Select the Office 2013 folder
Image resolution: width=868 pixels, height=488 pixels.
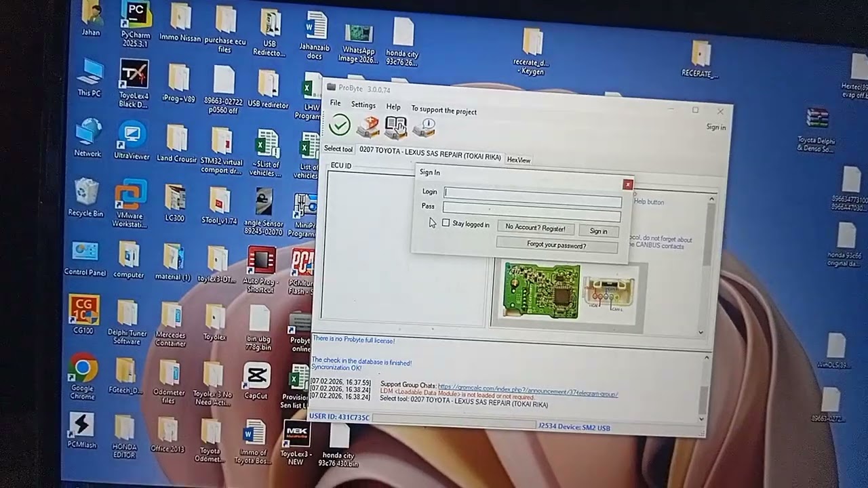point(167,435)
